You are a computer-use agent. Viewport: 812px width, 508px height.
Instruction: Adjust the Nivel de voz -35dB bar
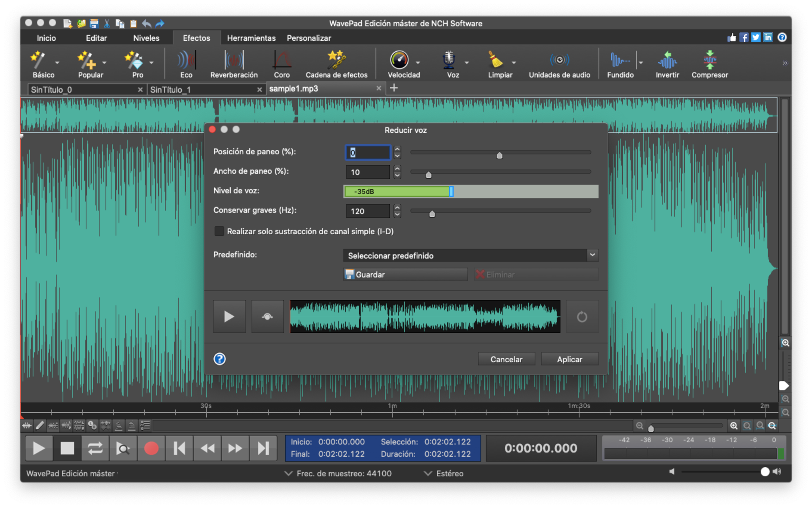point(471,191)
